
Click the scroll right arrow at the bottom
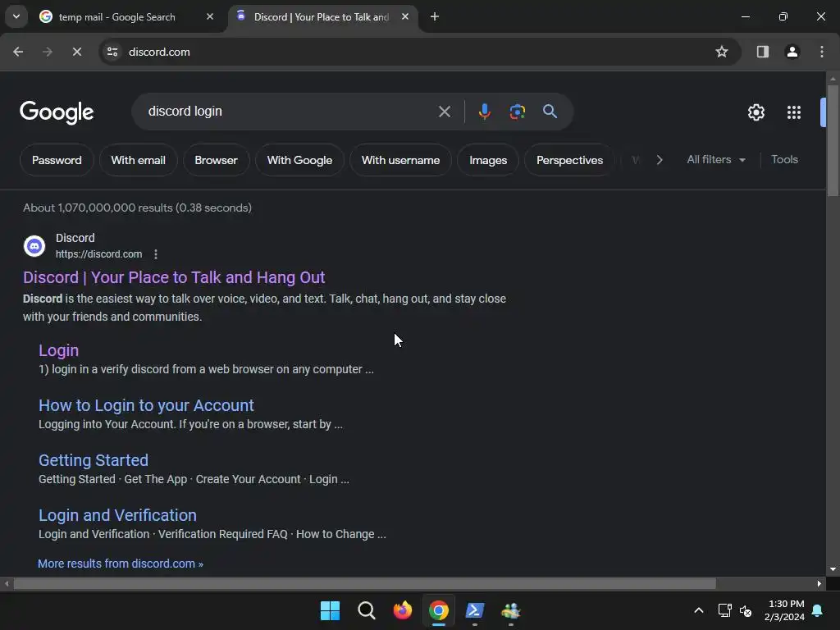tap(819, 584)
